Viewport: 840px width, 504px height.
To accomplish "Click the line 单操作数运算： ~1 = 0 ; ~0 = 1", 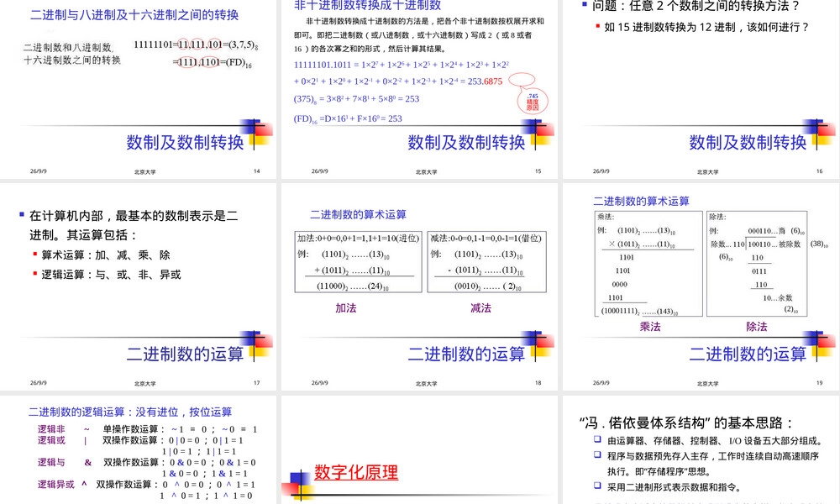I will [180, 429].
